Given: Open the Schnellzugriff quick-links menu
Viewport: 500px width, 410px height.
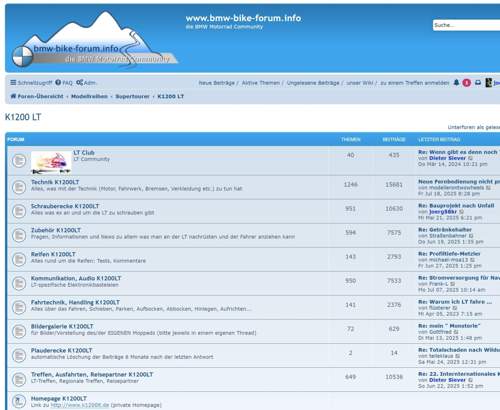Looking at the screenshot, I should (x=31, y=83).
